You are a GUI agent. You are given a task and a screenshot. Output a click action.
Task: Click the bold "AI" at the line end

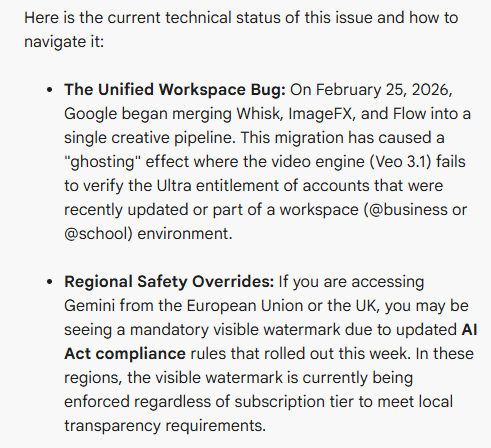[x=469, y=330]
